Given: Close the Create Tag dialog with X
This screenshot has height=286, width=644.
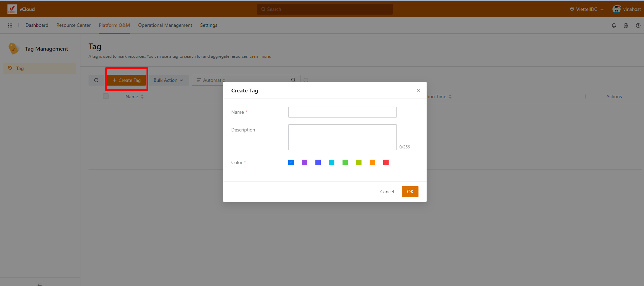Looking at the screenshot, I should pos(418,90).
